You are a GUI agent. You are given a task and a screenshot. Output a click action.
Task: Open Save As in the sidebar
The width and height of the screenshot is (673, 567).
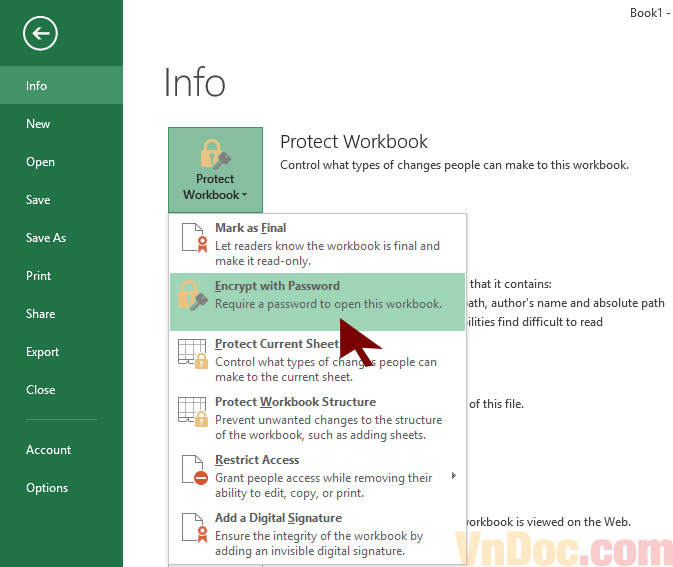61,238
